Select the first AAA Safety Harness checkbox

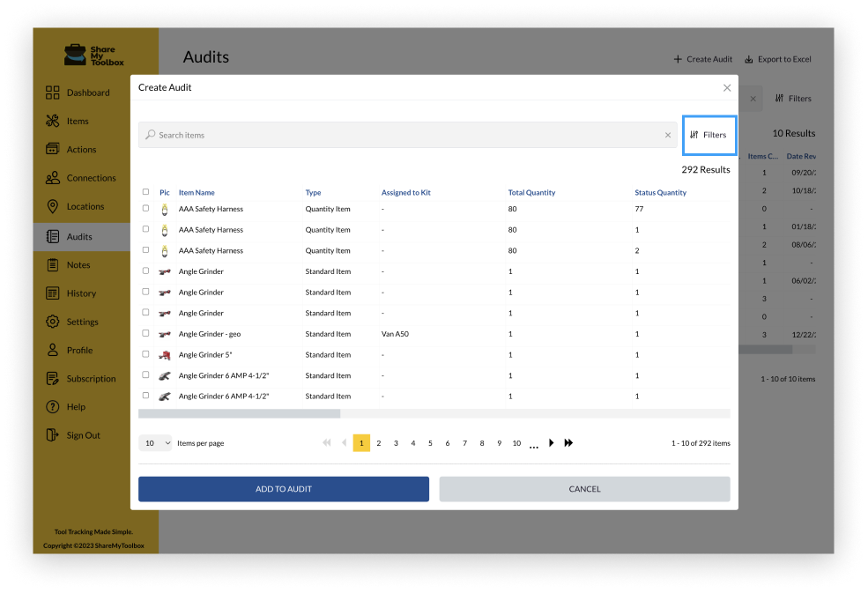(x=145, y=209)
